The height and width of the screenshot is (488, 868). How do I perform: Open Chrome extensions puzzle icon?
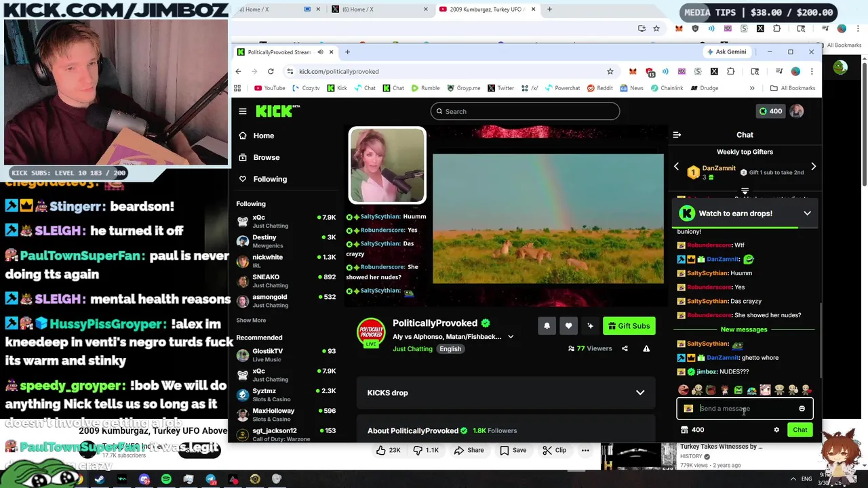[730, 71]
